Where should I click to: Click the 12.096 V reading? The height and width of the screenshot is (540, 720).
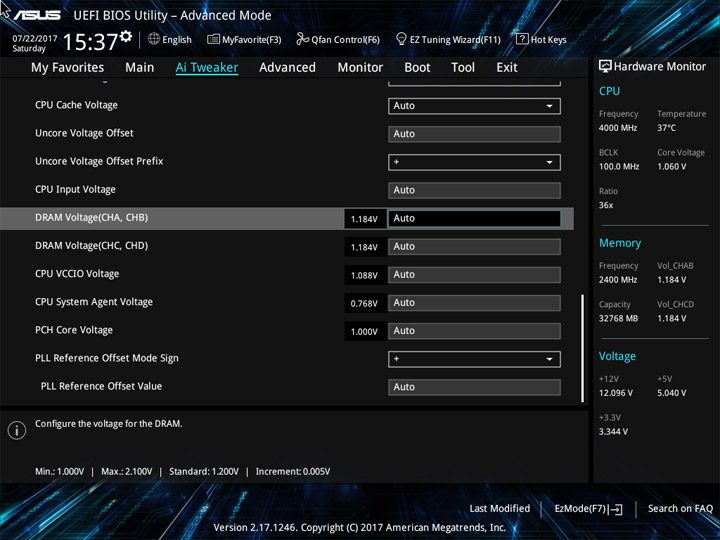(616, 393)
